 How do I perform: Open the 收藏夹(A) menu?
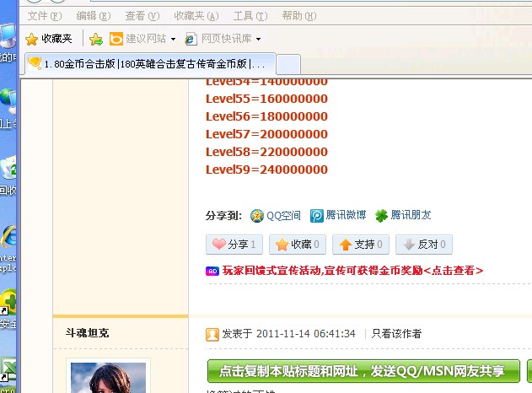(x=196, y=16)
